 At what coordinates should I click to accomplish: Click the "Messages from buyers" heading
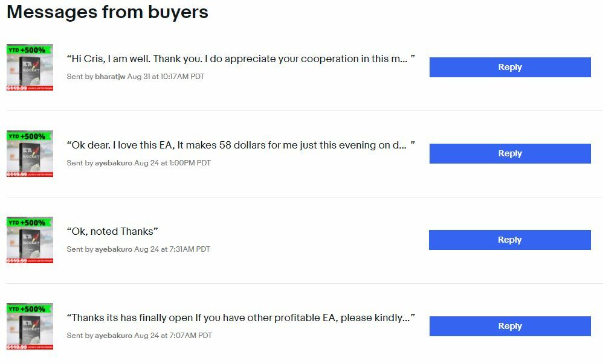click(108, 12)
